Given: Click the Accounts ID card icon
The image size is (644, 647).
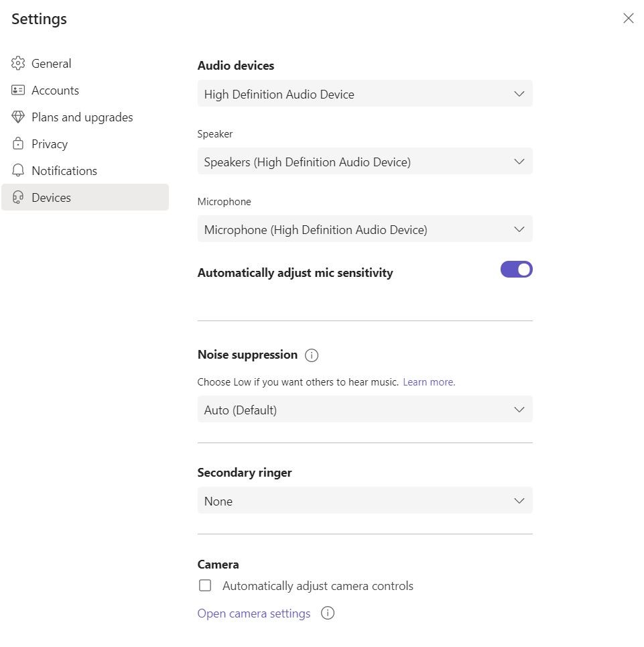Looking at the screenshot, I should coord(18,91).
